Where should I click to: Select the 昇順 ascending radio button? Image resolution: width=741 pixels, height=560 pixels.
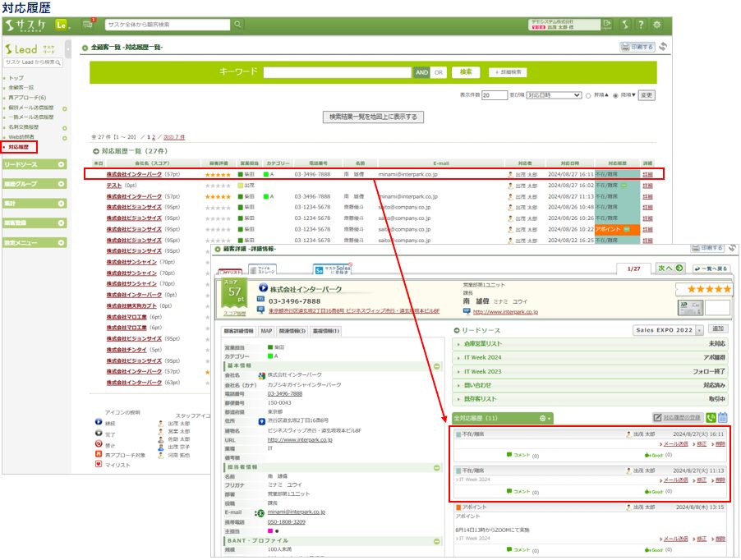click(x=588, y=95)
